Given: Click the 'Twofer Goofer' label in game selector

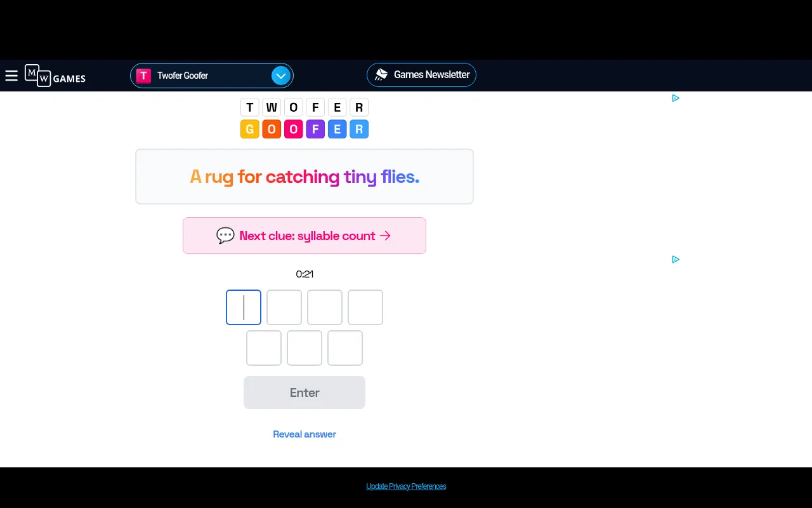Looking at the screenshot, I should click(x=183, y=76).
